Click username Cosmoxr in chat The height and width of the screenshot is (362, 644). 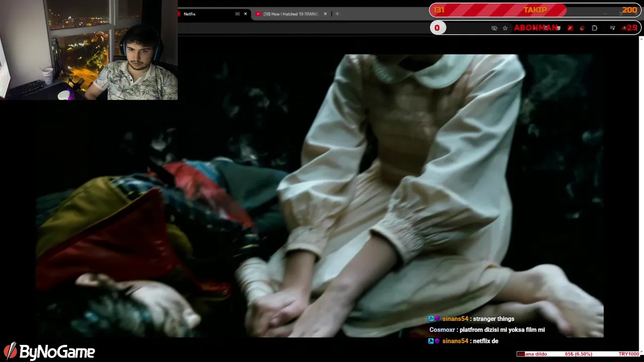tap(442, 330)
